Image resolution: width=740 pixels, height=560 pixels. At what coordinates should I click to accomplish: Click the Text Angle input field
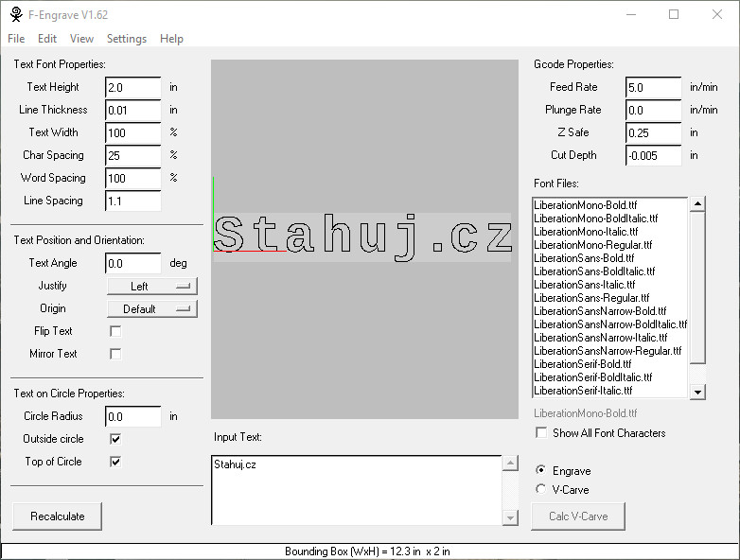point(133,263)
